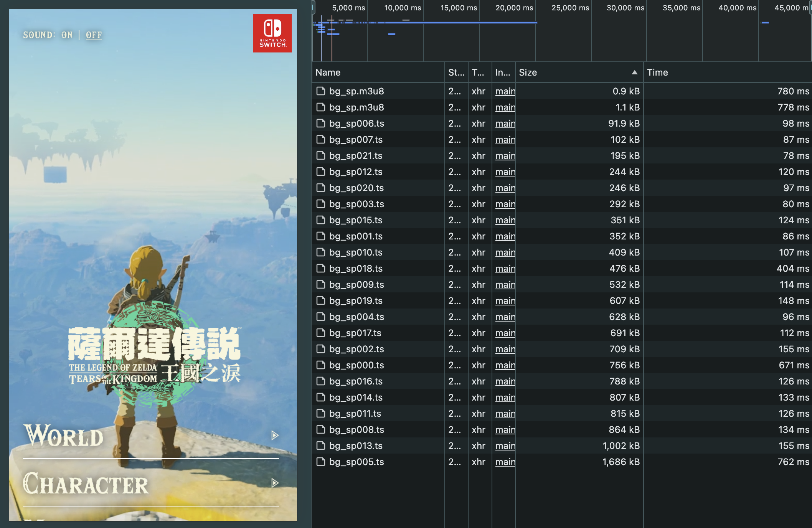
Task: Click file icon beside bg_sp018.ts
Action: 320,268
